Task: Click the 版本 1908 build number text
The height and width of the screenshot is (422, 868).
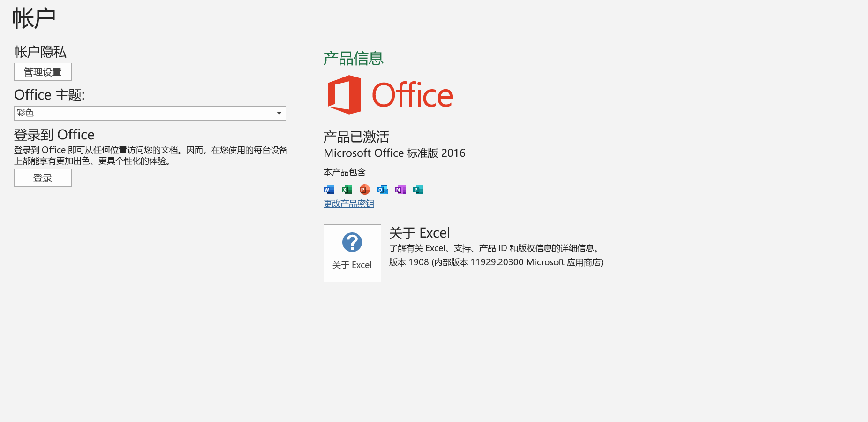Action: [496, 262]
